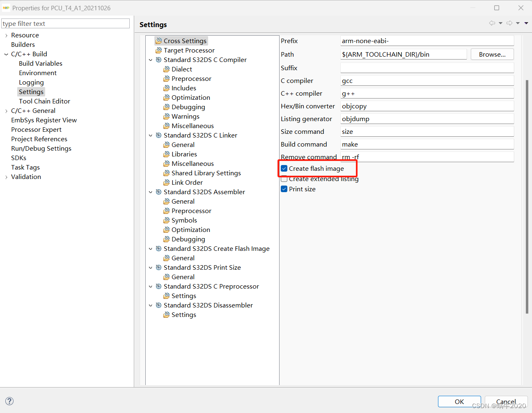Open Environment page
The width and height of the screenshot is (532, 413).
pos(38,73)
